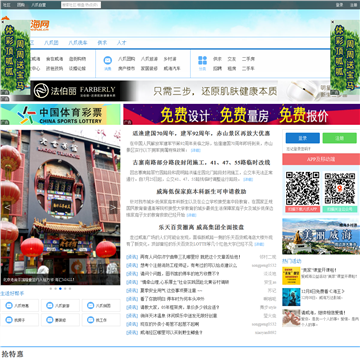Select the first carousel indicator dot
360x360 pixels.
(51, 289)
